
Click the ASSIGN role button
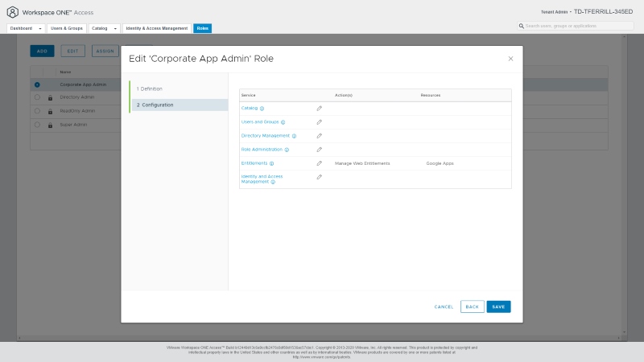105,51
